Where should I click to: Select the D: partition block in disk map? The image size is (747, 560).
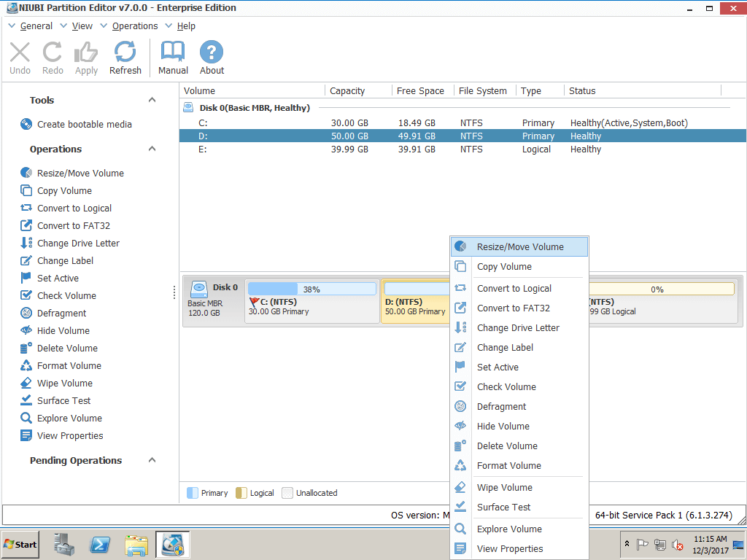pyautogui.click(x=415, y=301)
